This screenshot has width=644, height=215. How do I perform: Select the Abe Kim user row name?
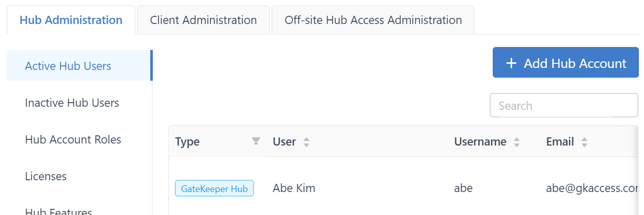pyautogui.click(x=294, y=188)
